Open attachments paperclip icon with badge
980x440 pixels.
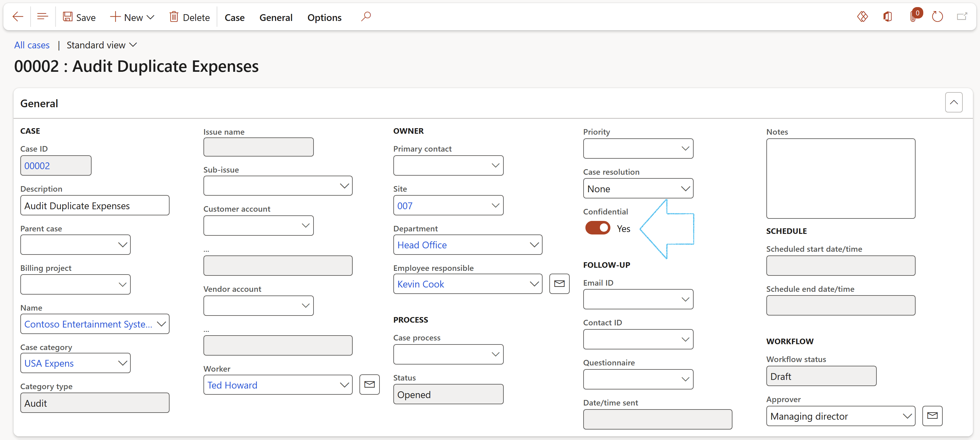(913, 17)
